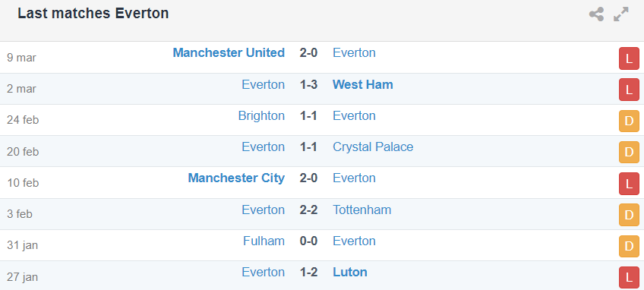Open the Manchester City team link
This screenshot has height=290, width=644.
236,178
